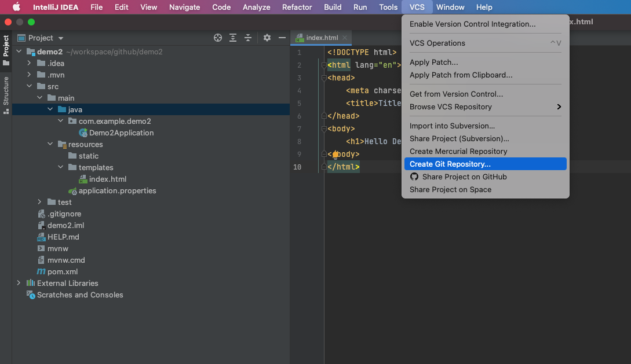Click the Demo2Application class icon
The height and width of the screenshot is (364, 631).
click(83, 133)
